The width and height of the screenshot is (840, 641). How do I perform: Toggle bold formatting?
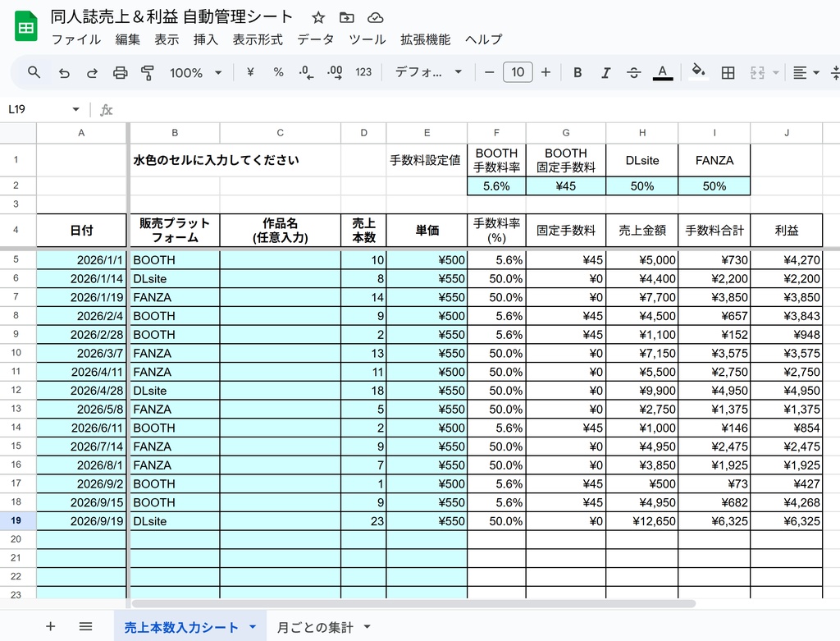(577, 72)
